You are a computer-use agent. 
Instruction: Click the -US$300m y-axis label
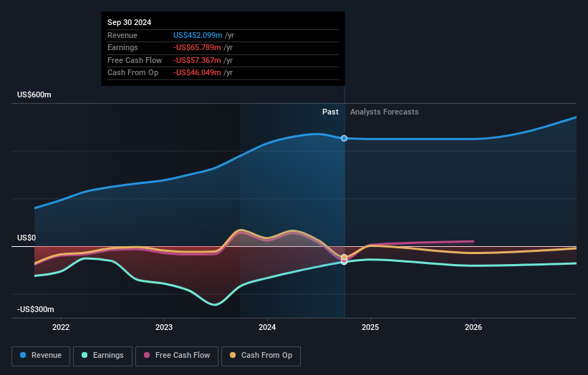coord(36,309)
